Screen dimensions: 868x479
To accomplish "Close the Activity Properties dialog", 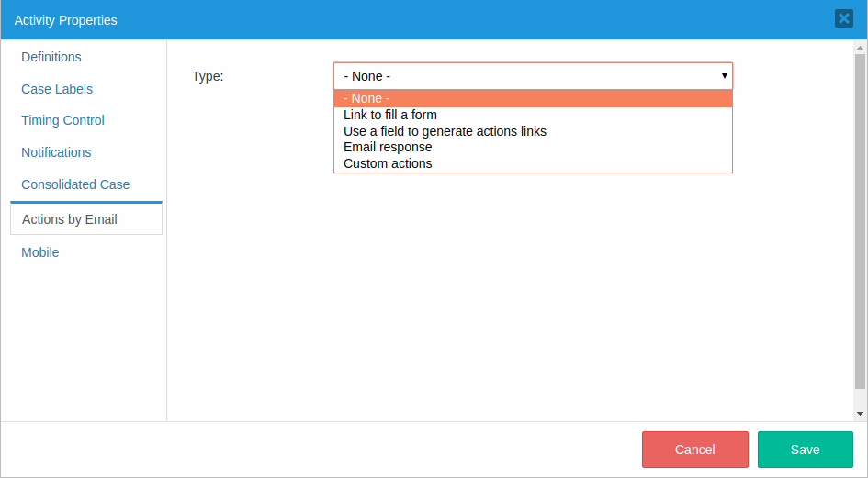I will [x=843, y=18].
